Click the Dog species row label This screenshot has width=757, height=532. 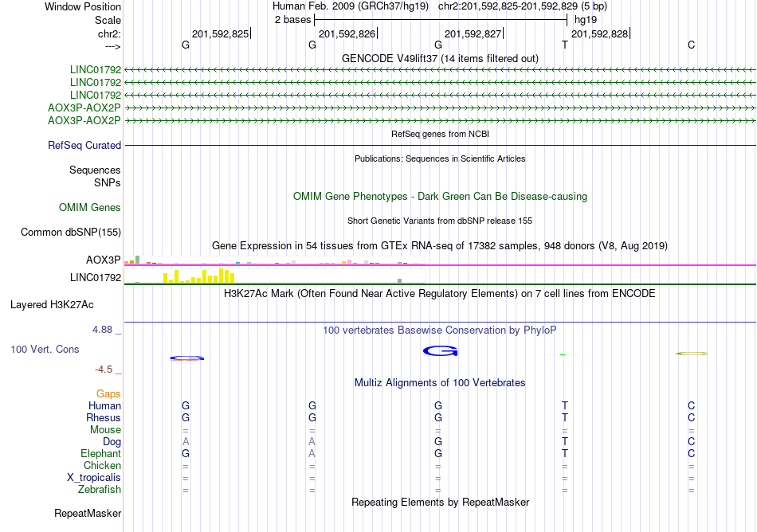point(112,442)
